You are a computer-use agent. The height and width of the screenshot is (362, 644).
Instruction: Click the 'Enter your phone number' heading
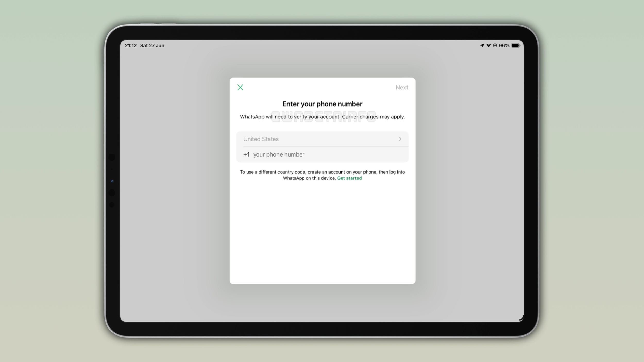(322, 104)
